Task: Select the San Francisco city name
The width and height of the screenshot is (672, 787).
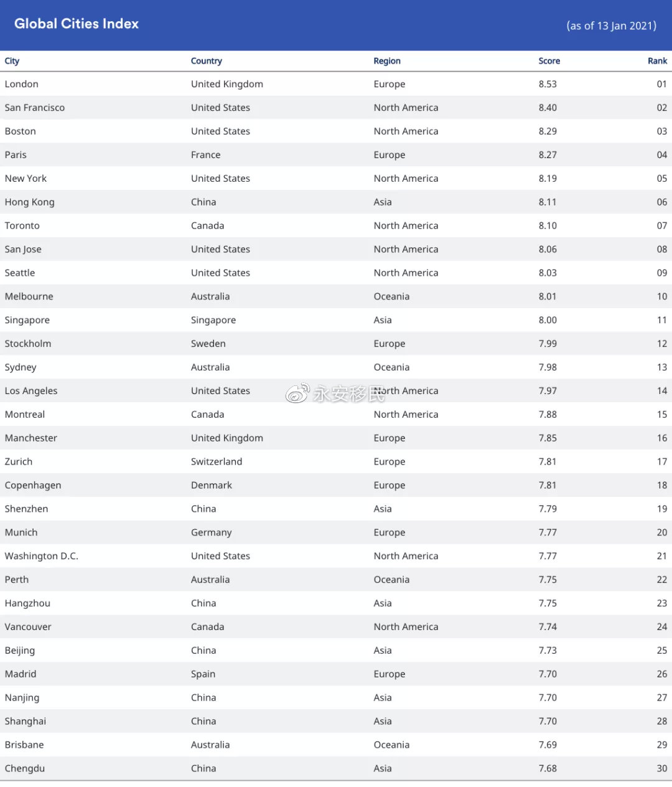Action: click(35, 108)
